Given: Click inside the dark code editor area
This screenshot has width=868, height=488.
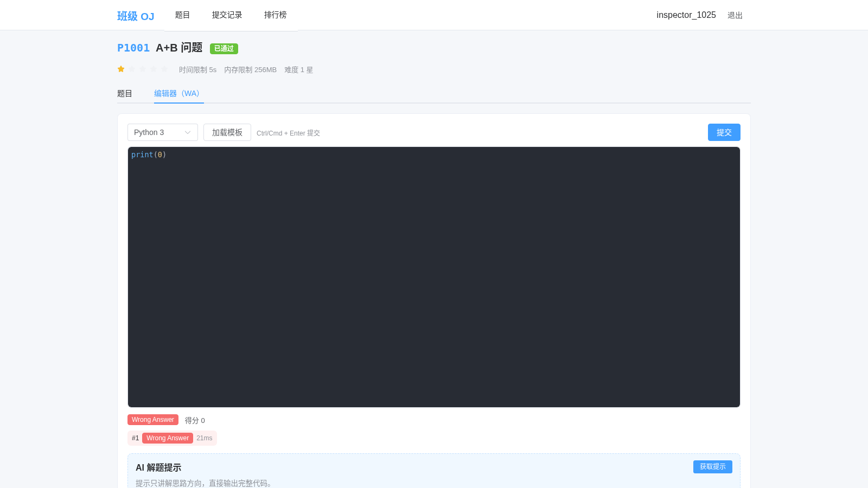Looking at the screenshot, I should [x=434, y=277].
